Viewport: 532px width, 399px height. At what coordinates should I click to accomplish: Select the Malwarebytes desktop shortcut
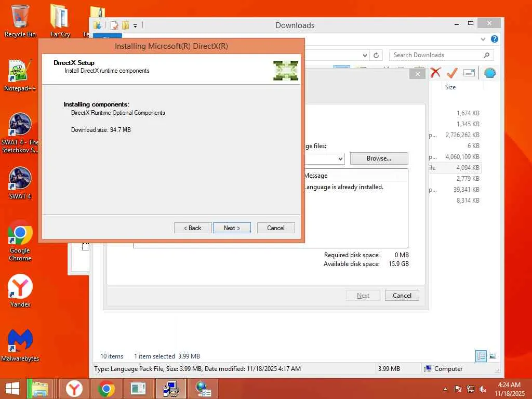[20, 345]
